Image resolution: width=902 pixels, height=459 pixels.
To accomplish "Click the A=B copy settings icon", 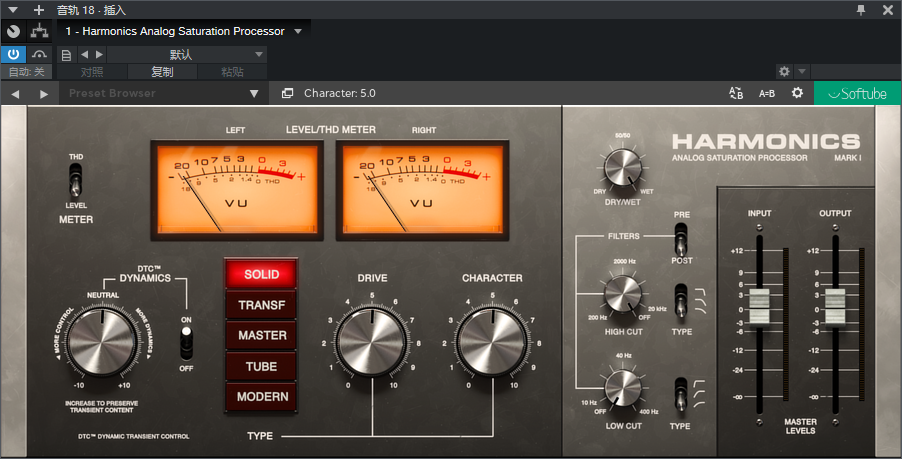I will coord(767,93).
